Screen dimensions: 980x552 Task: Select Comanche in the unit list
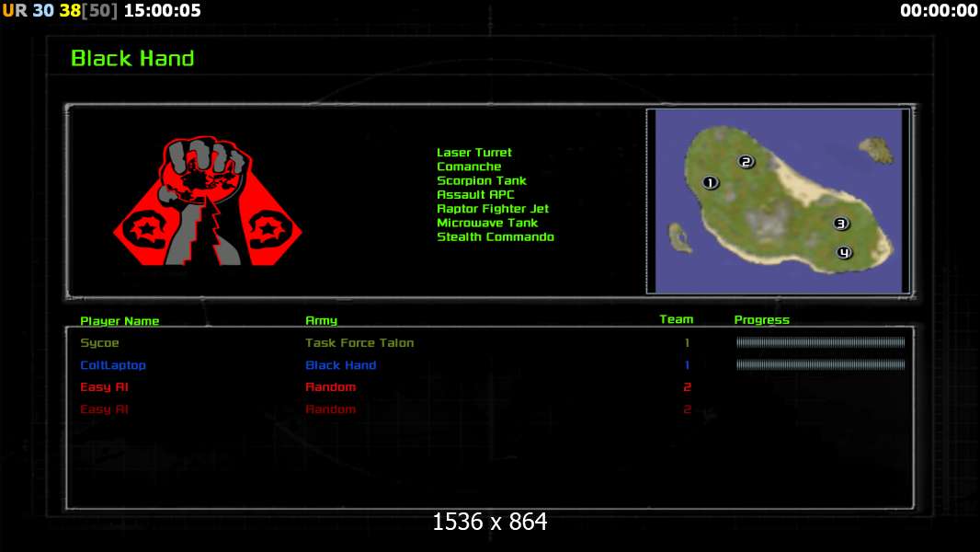(469, 167)
